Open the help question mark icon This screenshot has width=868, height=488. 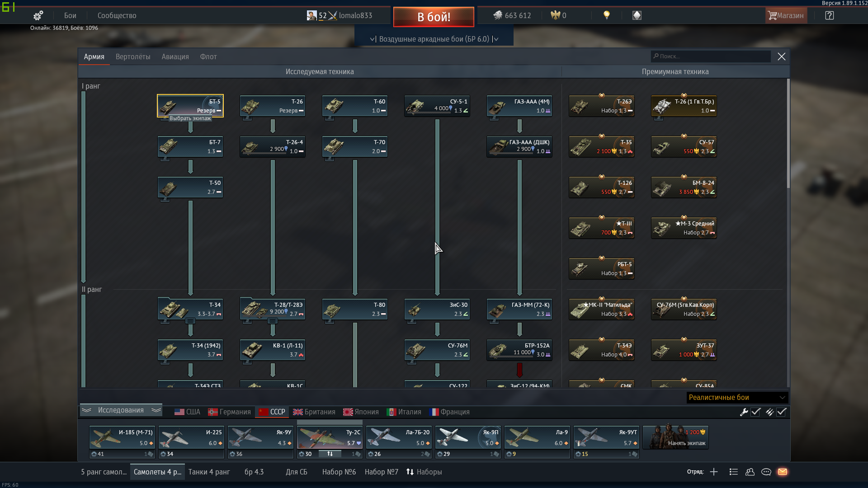830,15
